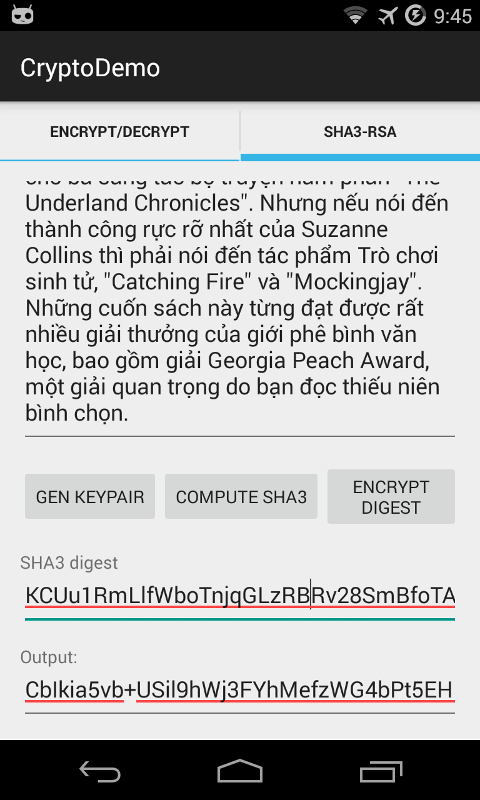Tap the CryptoDemo app title
This screenshot has width=480, height=800.
pyautogui.click(x=90, y=68)
